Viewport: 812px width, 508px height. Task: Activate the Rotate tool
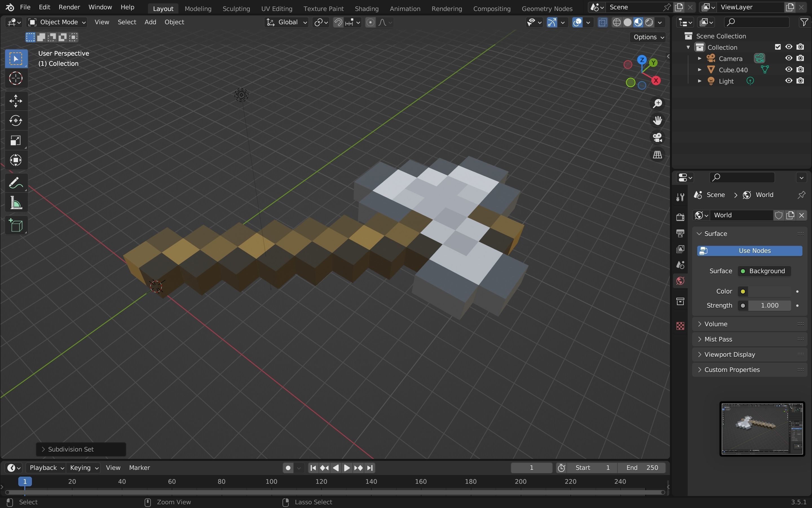coord(16,121)
